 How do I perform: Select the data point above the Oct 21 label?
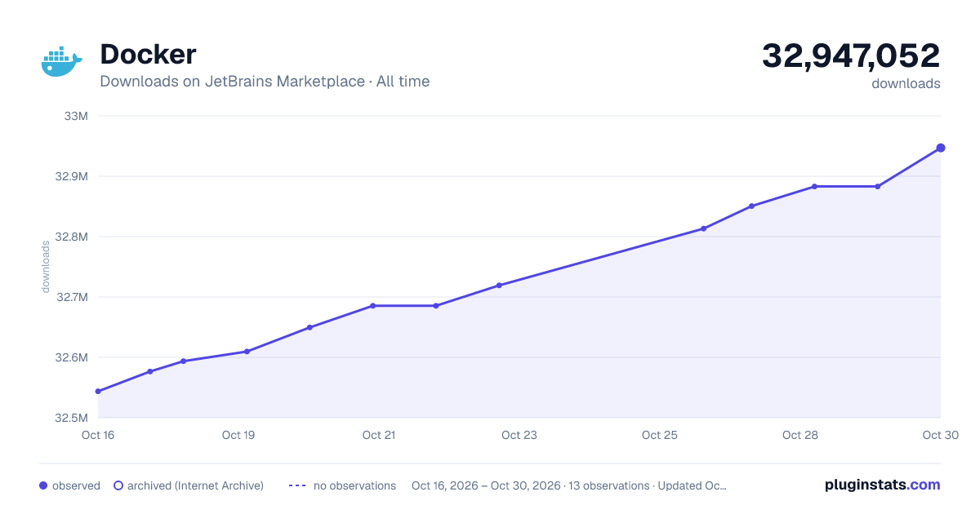(372, 306)
